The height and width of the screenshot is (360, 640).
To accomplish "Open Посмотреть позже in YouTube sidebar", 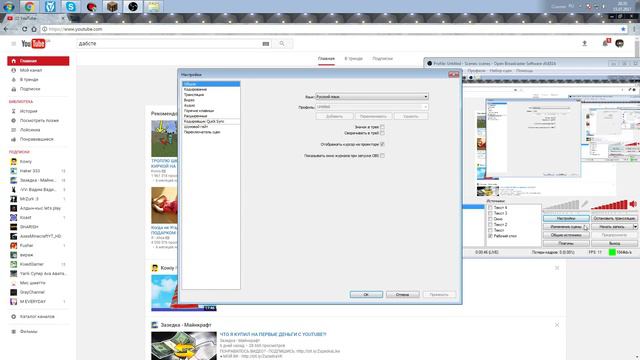I will tap(38, 120).
